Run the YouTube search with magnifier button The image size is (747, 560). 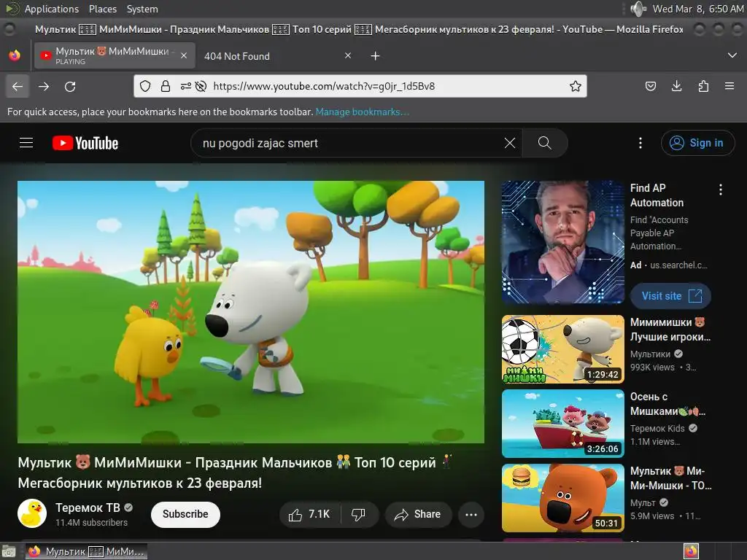coord(544,143)
